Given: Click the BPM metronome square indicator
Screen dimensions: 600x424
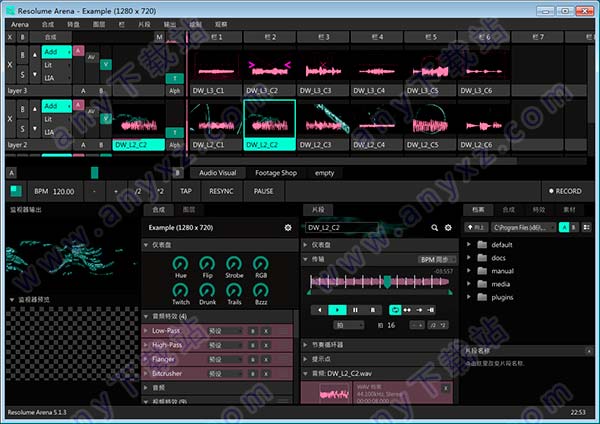Looking at the screenshot, I should pos(16,191).
